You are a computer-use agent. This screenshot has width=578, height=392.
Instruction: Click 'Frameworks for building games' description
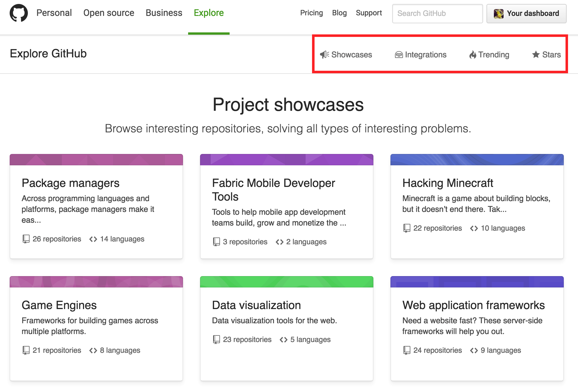pyautogui.click(x=90, y=326)
